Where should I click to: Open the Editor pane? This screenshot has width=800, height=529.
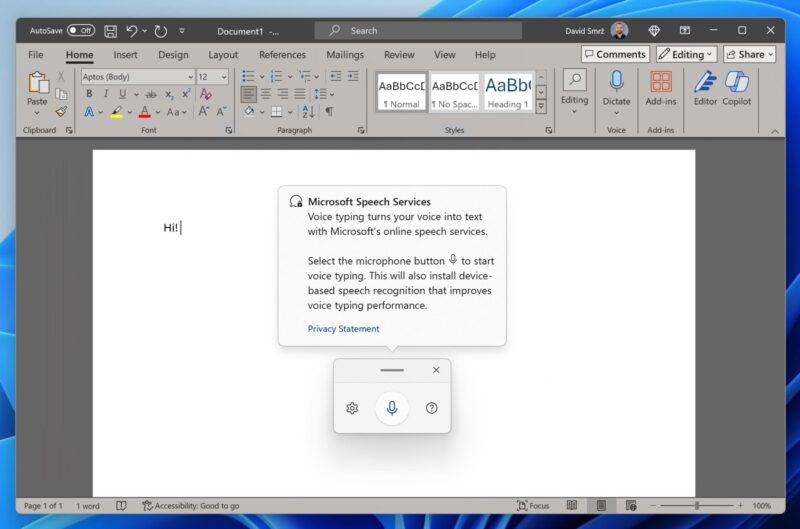tap(705, 88)
